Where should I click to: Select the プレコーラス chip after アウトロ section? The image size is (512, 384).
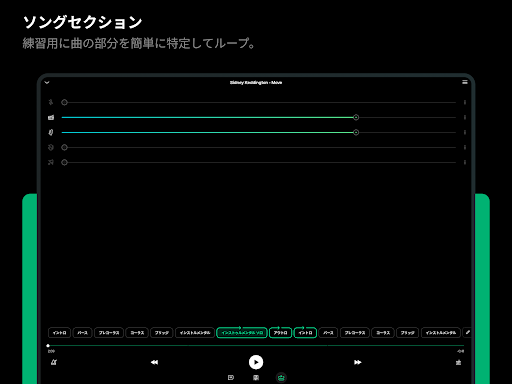pos(355,333)
